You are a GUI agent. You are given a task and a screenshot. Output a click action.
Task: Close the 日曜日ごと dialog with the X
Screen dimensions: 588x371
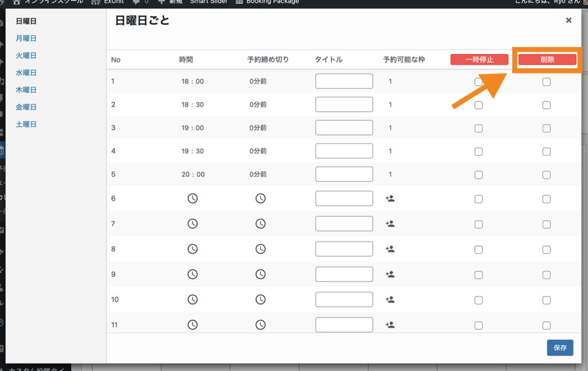568,20
